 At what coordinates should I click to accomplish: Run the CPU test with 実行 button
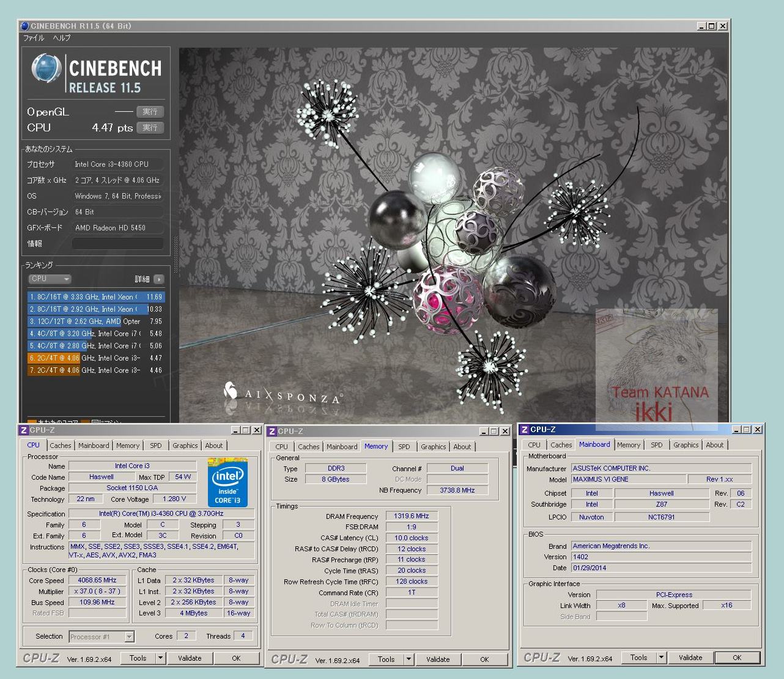(x=150, y=127)
